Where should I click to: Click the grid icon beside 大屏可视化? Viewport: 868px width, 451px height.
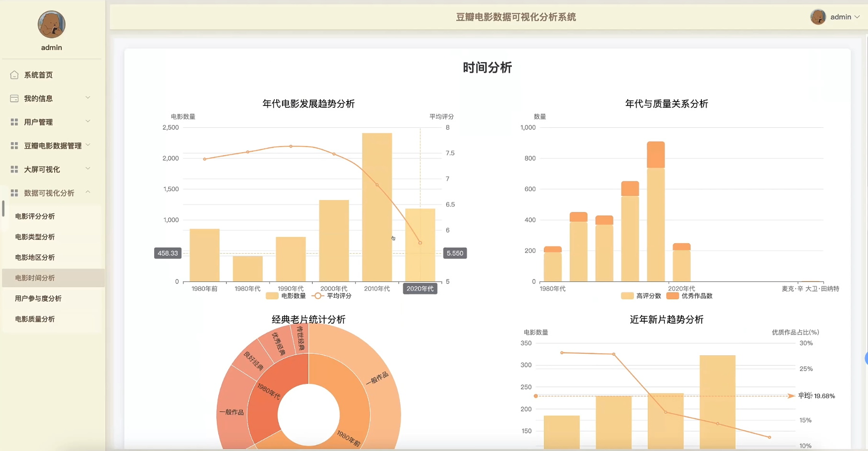[14, 169]
